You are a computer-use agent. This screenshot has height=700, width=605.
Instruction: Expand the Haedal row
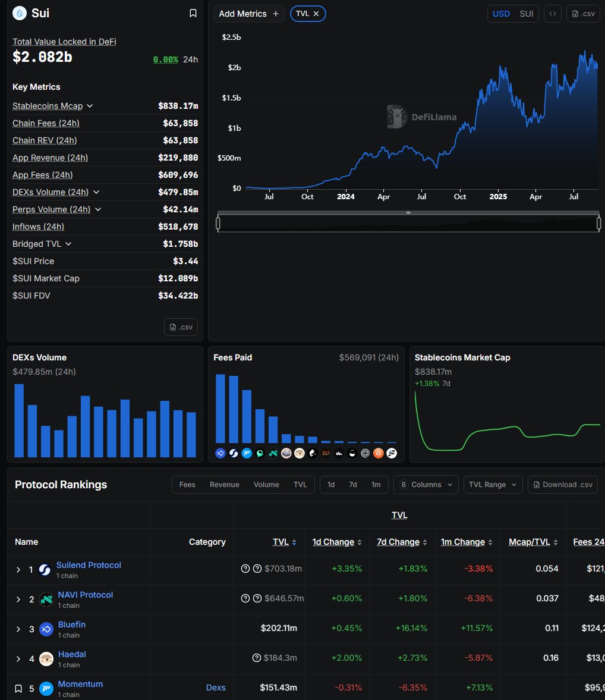(18, 659)
